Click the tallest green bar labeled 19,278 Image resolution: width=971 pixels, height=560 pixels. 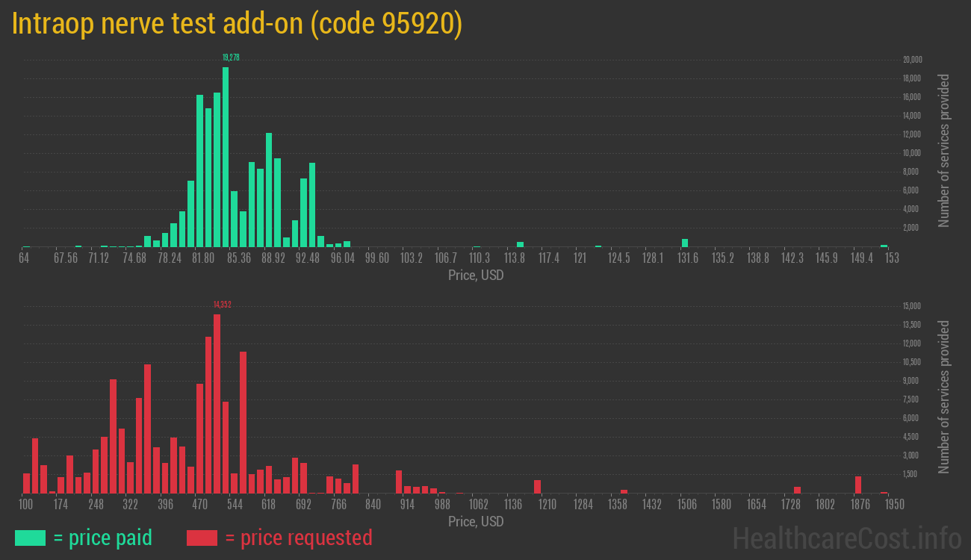click(226, 157)
